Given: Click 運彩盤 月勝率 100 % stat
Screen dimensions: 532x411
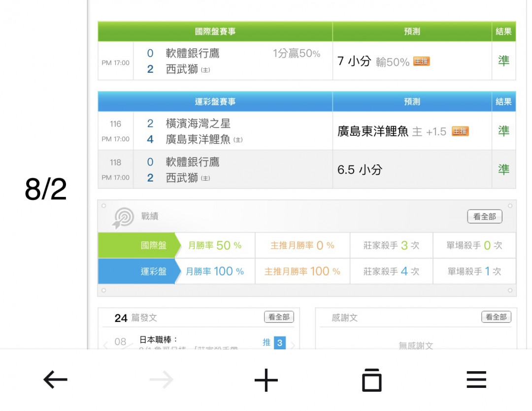Looking at the screenshot, I should (x=215, y=271).
